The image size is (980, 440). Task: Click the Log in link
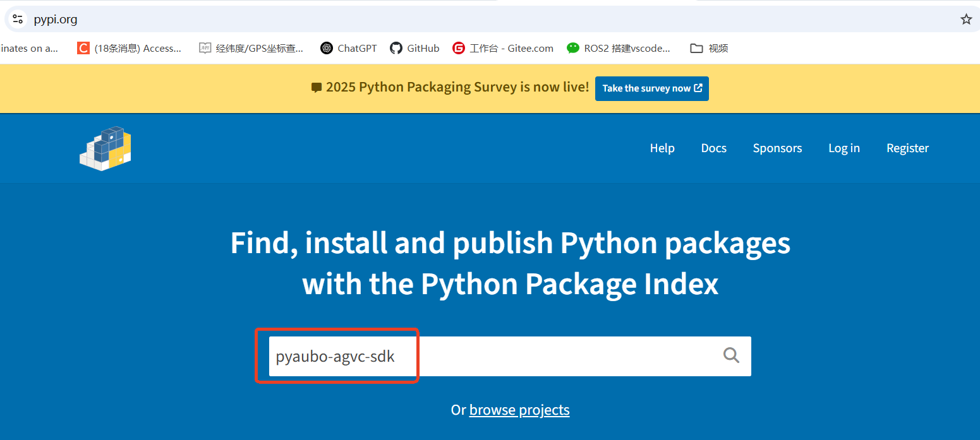pyautogui.click(x=844, y=148)
